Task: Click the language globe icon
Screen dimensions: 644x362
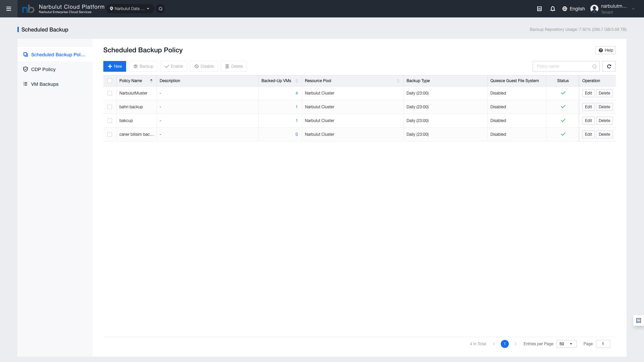Action: click(565, 9)
